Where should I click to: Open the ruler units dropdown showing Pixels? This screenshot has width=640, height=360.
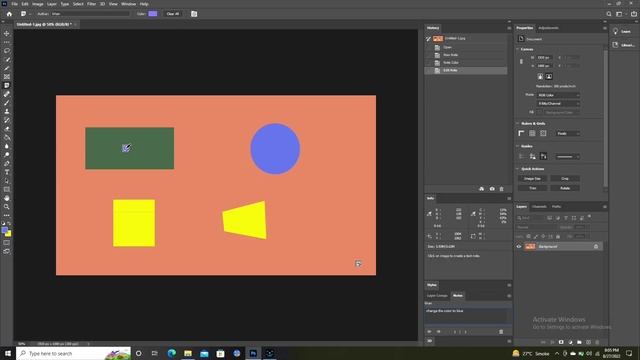[568, 133]
